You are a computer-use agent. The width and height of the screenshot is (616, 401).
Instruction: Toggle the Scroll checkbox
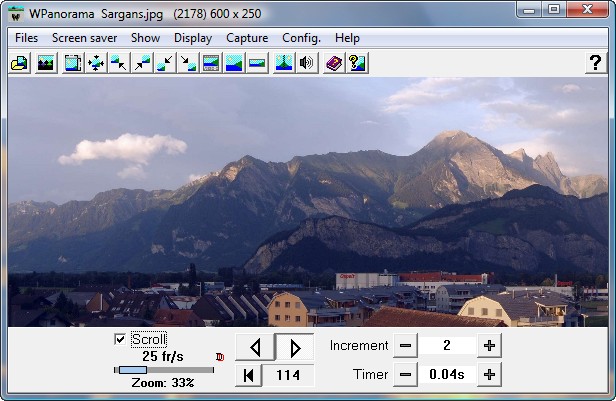[119, 339]
